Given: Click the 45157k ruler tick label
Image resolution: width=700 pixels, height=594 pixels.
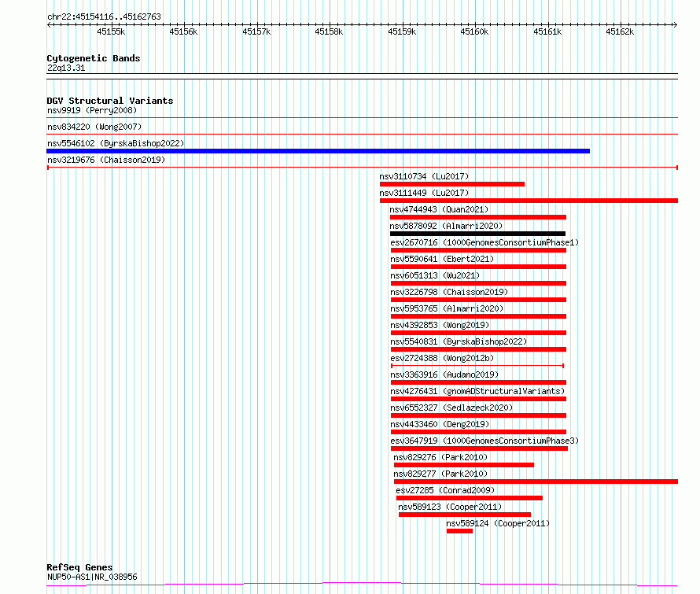Looking at the screenshot, I should coord(256,31).
